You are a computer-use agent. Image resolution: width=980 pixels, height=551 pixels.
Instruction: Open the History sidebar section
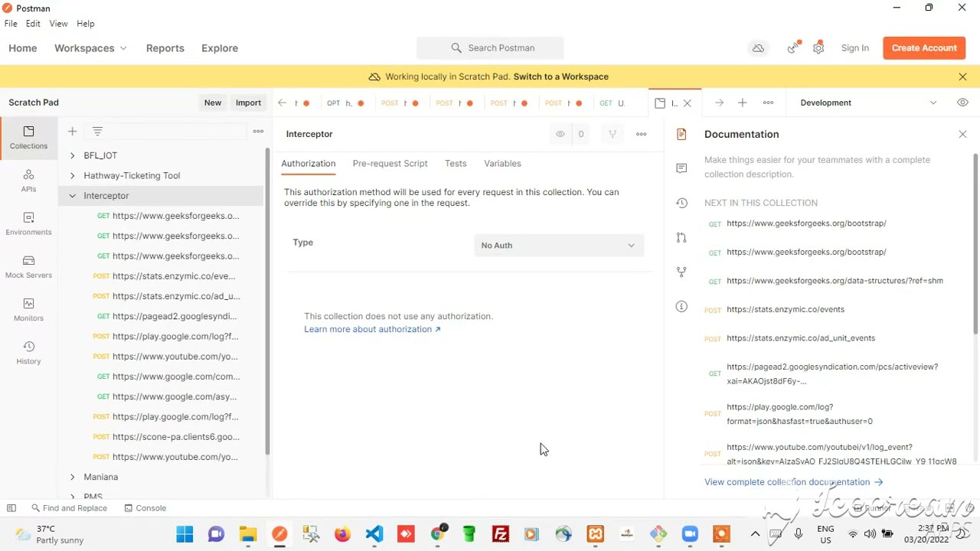[x=28, y=353]
